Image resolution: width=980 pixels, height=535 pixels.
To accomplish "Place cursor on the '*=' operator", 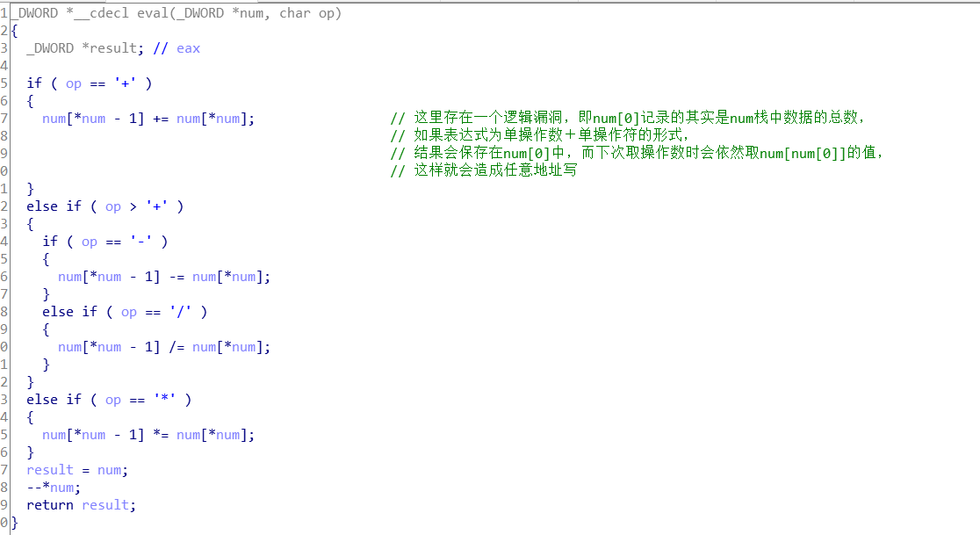I will 161,435.
